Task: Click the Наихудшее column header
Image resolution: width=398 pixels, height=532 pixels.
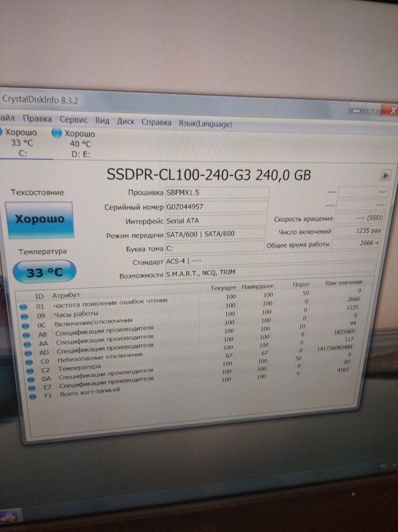Action: (x=258, y=286)
